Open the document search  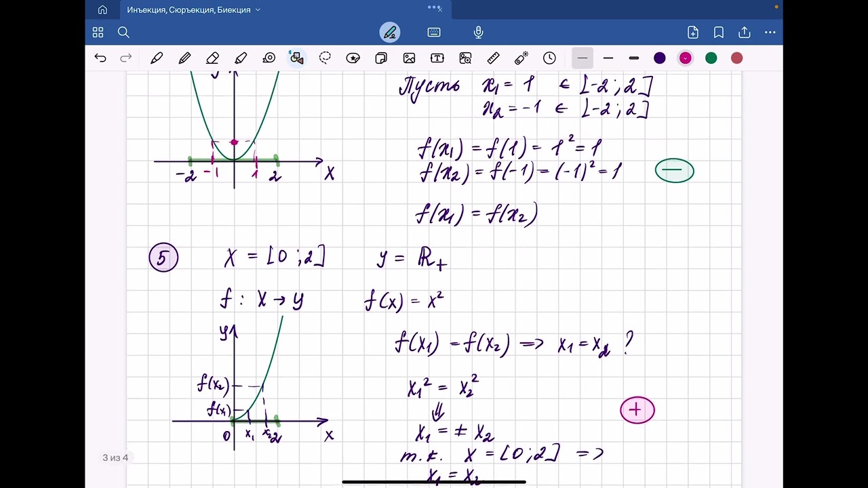tap(123, 33)
